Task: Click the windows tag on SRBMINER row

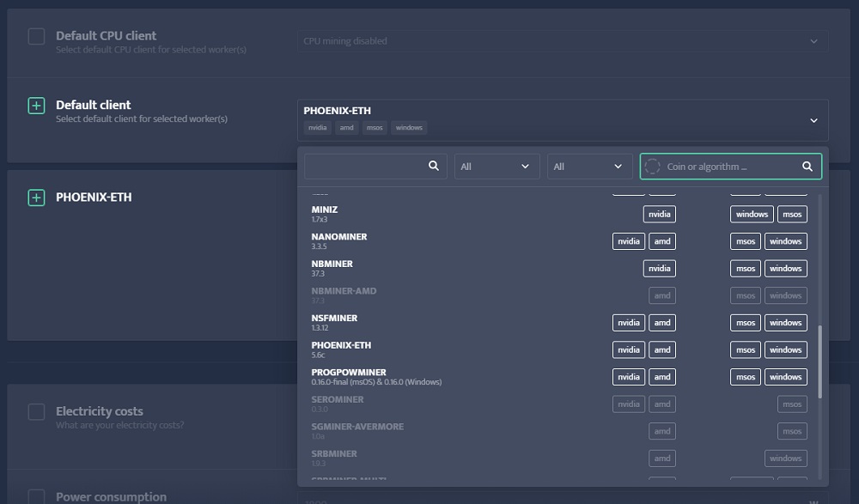Action: point(786,458)
